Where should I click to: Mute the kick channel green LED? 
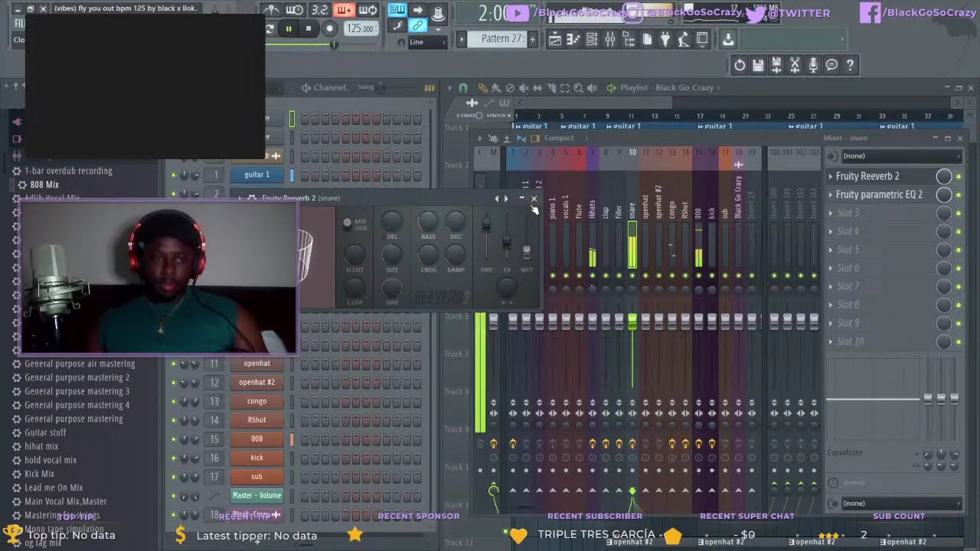[174, 458]
